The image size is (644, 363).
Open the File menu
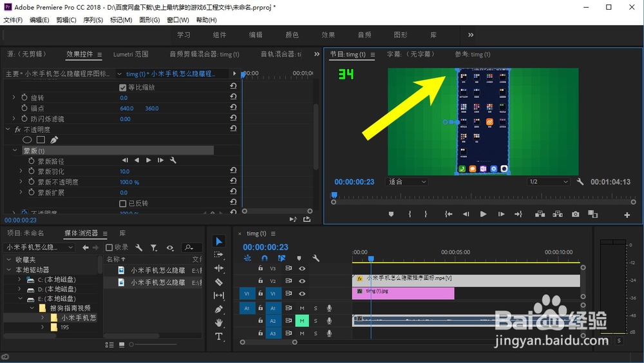point(13,20)
